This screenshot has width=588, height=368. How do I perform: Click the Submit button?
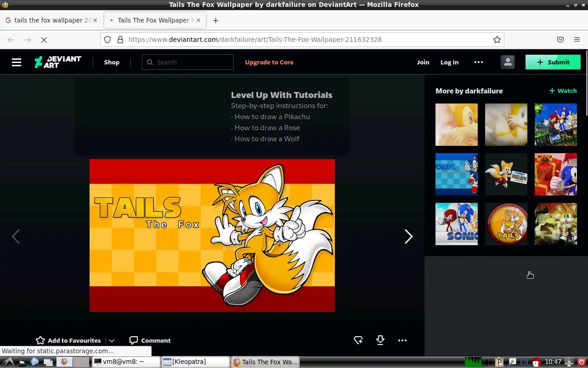pos(553,62)
